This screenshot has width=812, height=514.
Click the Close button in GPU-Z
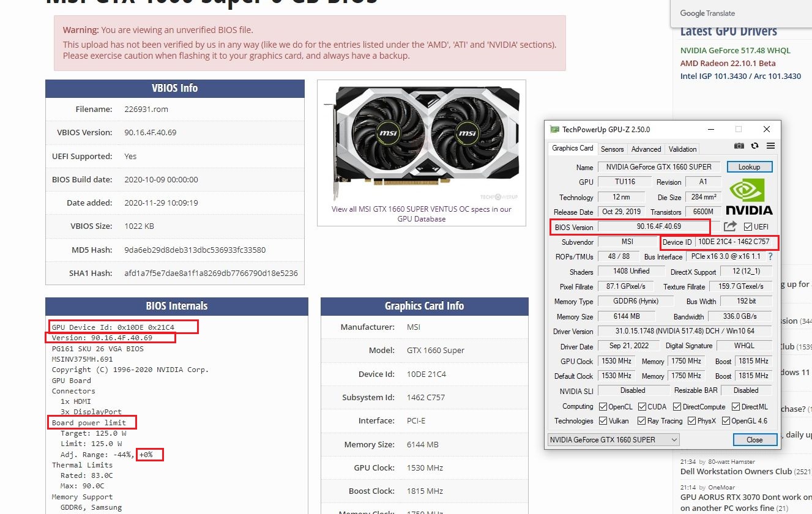point(754,439)
